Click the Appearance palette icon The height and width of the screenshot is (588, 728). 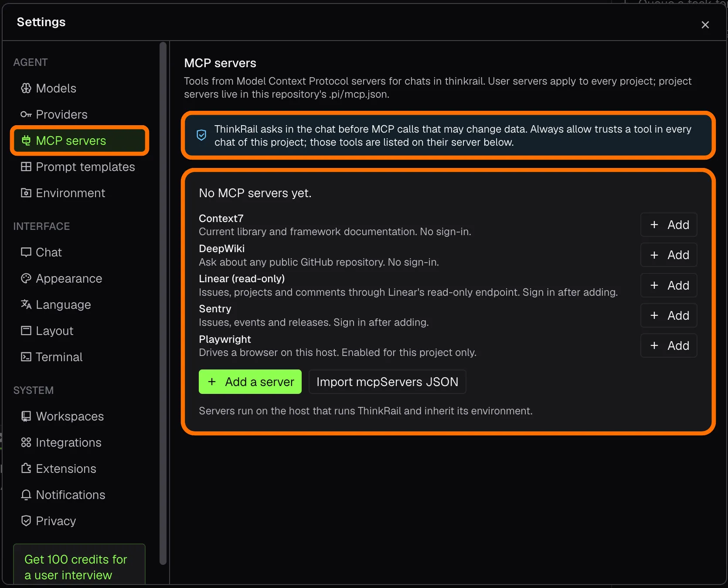pos(26,278)
